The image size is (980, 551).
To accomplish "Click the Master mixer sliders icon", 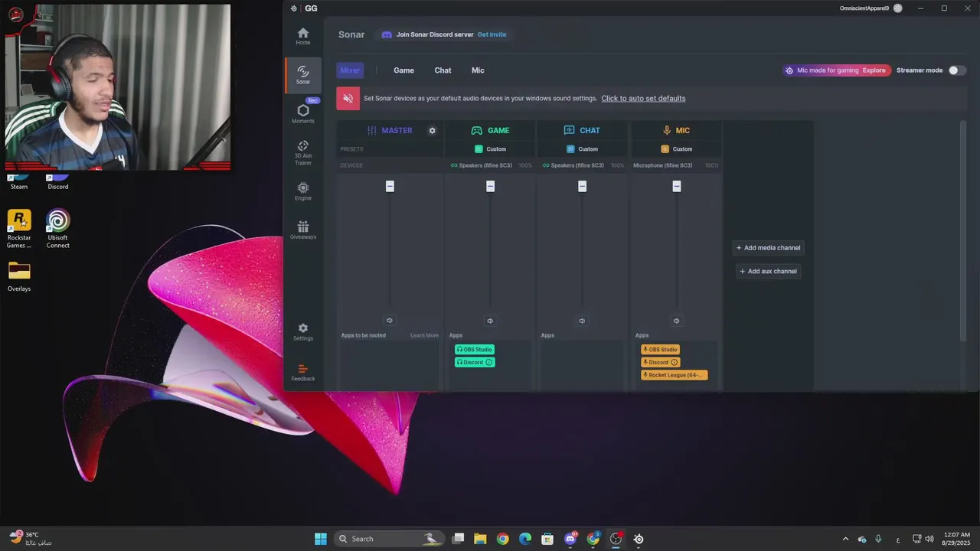I will [372, 131].
